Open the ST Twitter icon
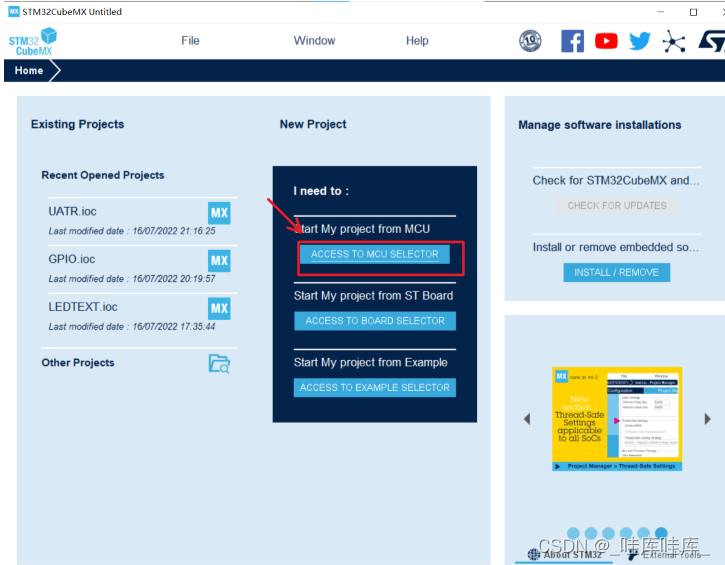725x565 pixels. click(x=640, y=41)
